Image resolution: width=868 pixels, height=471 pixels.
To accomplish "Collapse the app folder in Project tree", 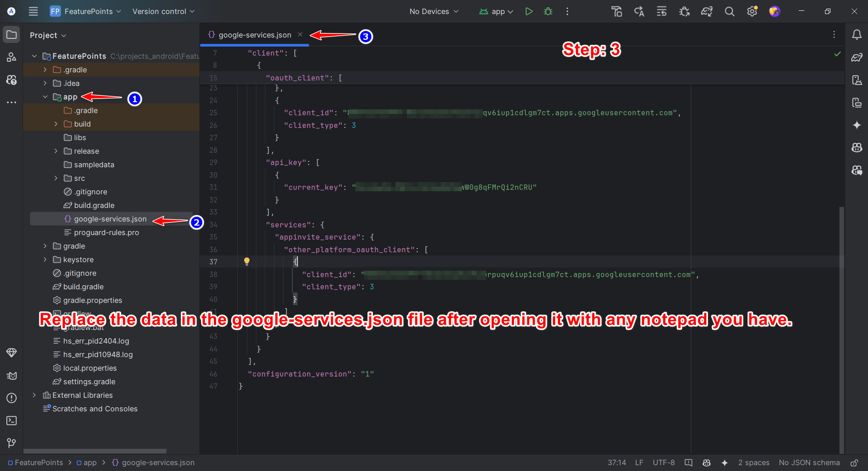I will pyautogui.click(x=45, y=97).
